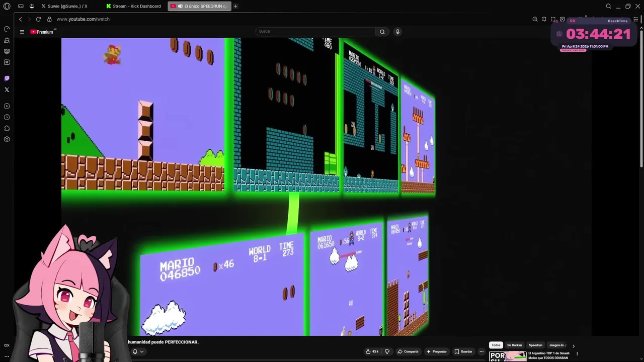
Task: Open the Twitch sidebar panel
Action: (x=7, y=78)
